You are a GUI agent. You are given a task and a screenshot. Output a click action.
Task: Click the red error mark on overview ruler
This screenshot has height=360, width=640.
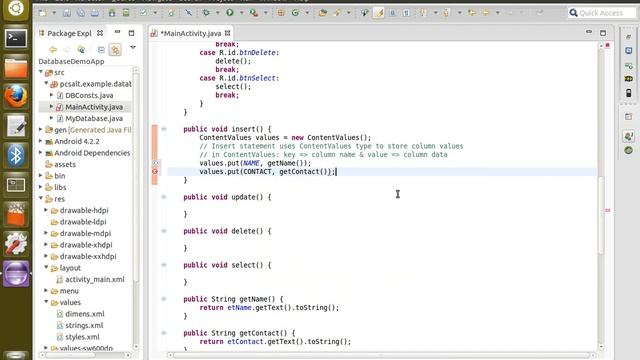607,210
